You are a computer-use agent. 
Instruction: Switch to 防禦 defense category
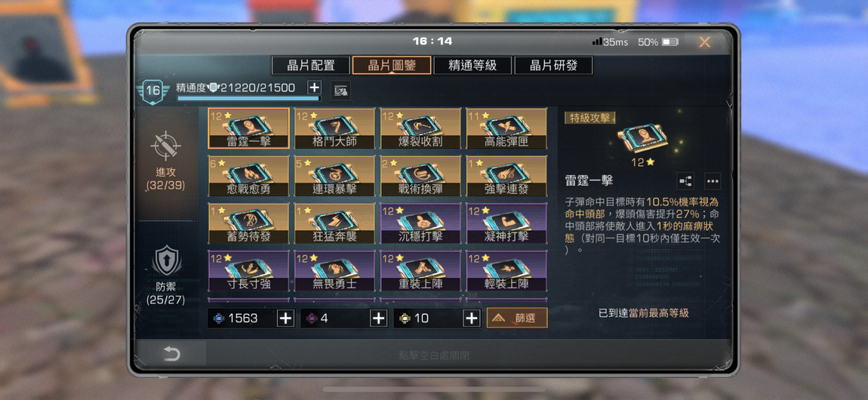click(166, 276)
